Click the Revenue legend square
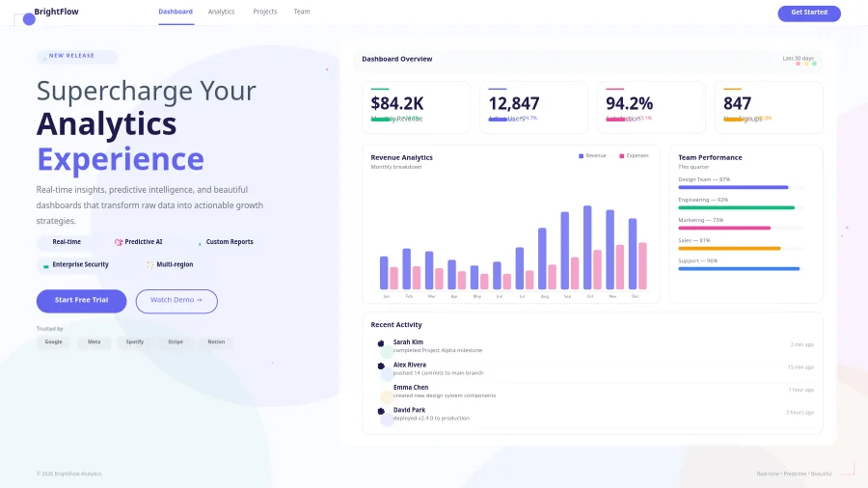The height and width of the screenshot is (488, 868). [581, 156]
